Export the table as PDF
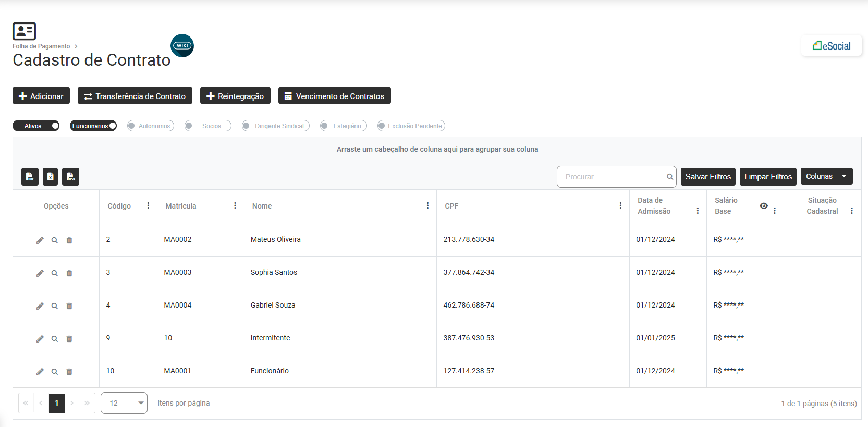Screen dimensions: 868x427 30,177
